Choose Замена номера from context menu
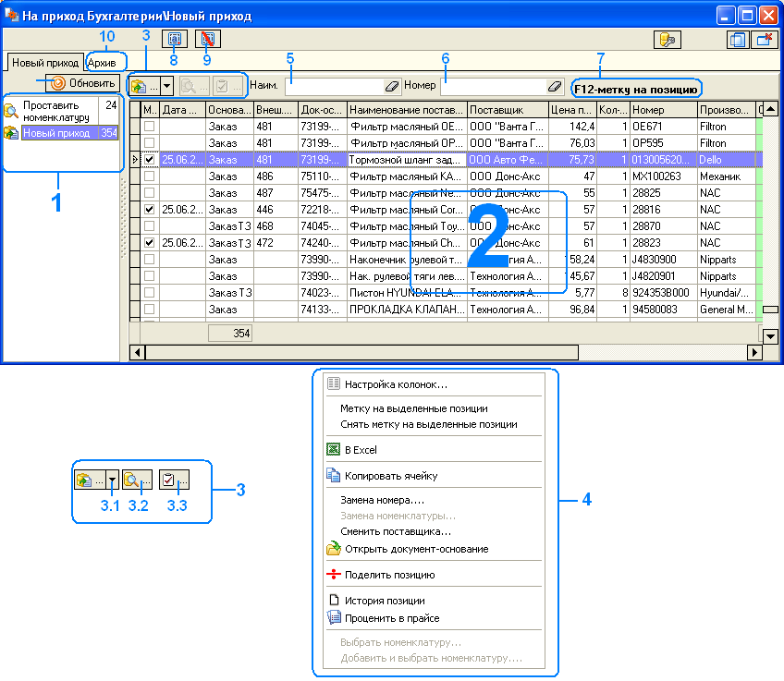Image resolution: width=784 pixels, height=681 pixels. click(383, 500)
